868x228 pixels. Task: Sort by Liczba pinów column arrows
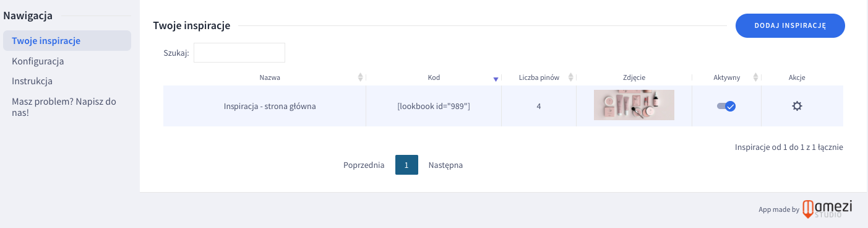pyautogui.click(x=570, y=77)
